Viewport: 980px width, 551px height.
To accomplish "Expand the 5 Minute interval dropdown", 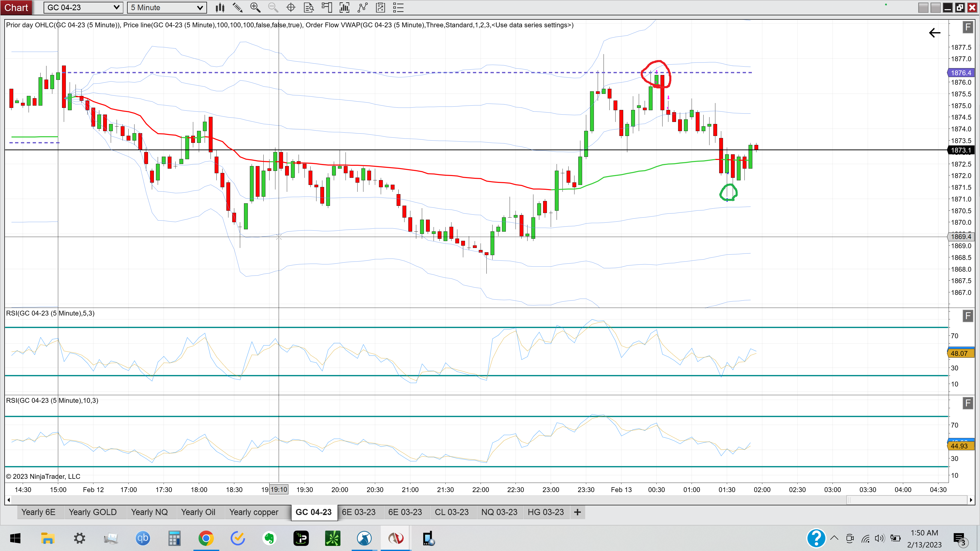I will [x=167, y=8].
